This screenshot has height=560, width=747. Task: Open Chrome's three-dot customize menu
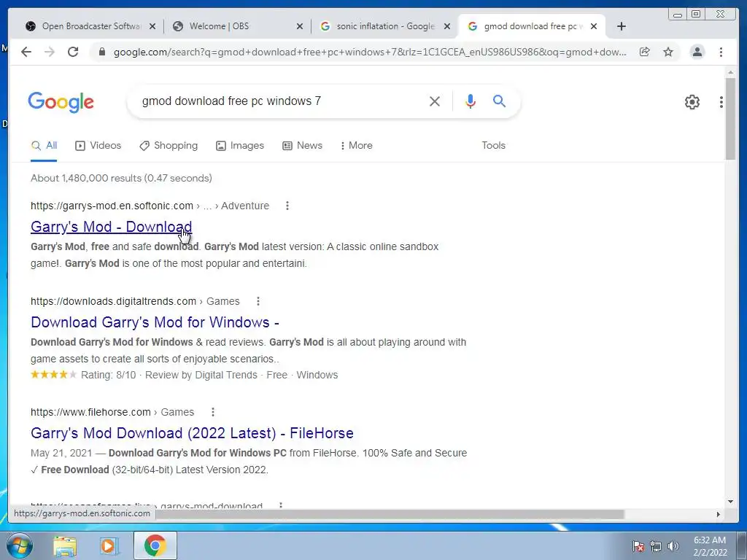coord(721,52)
